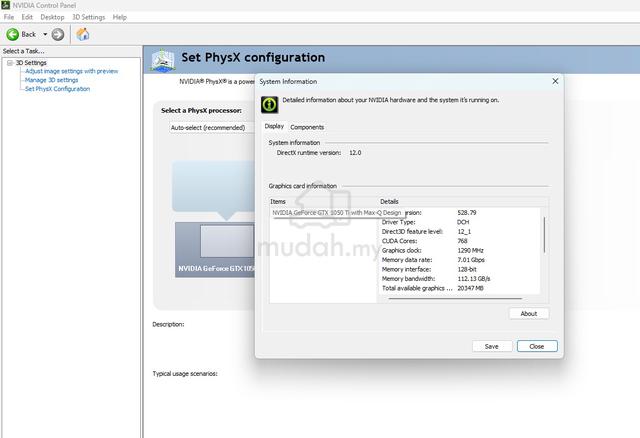Viewport: 640px width, 438px height.
Task: Open the File menu
Action: pyautogui.click(x=9, y=17)
